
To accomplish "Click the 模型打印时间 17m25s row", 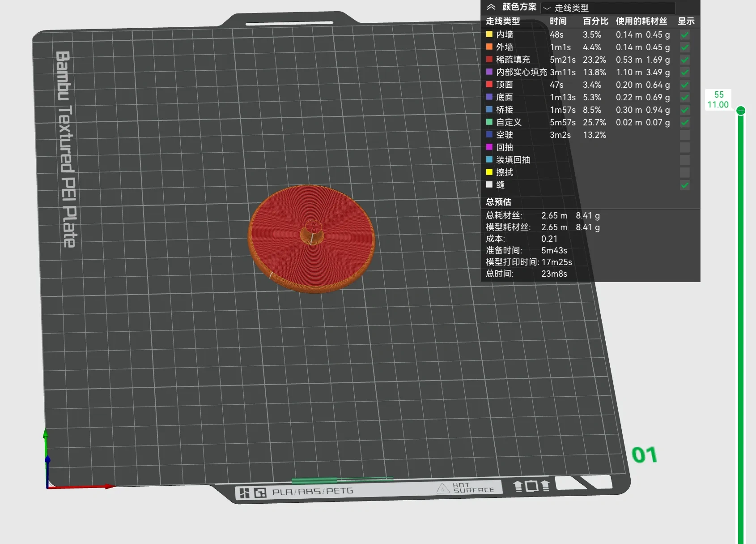I will coord(529,262).
